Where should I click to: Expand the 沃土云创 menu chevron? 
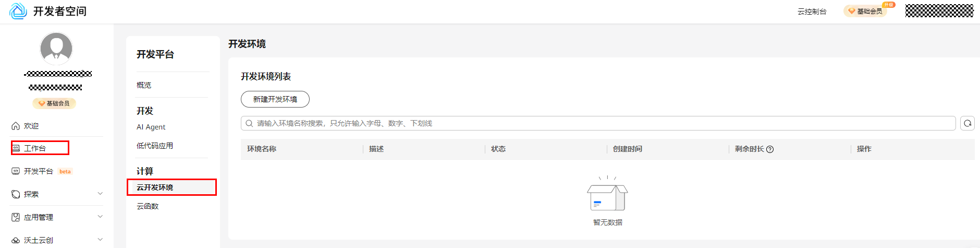click(x=100, y=240)
